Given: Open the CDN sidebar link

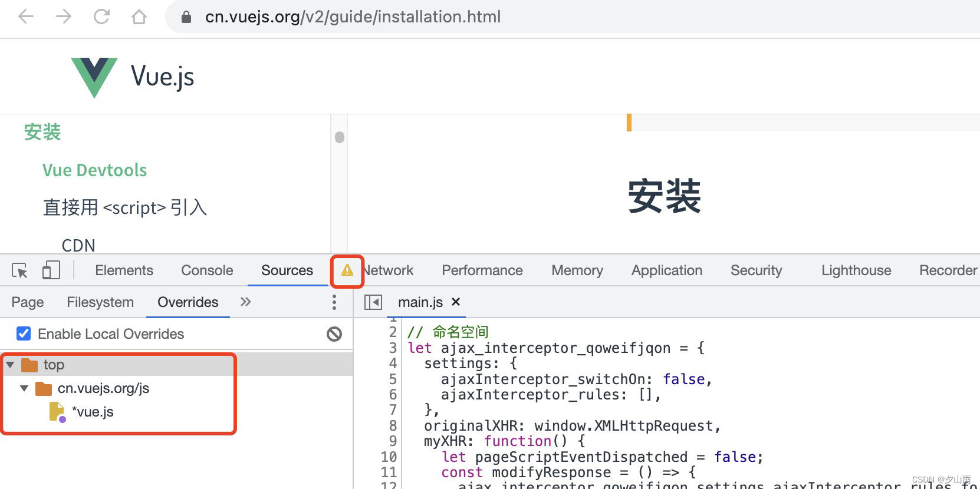Looking at the screenshot, I should tap(78, 245).
